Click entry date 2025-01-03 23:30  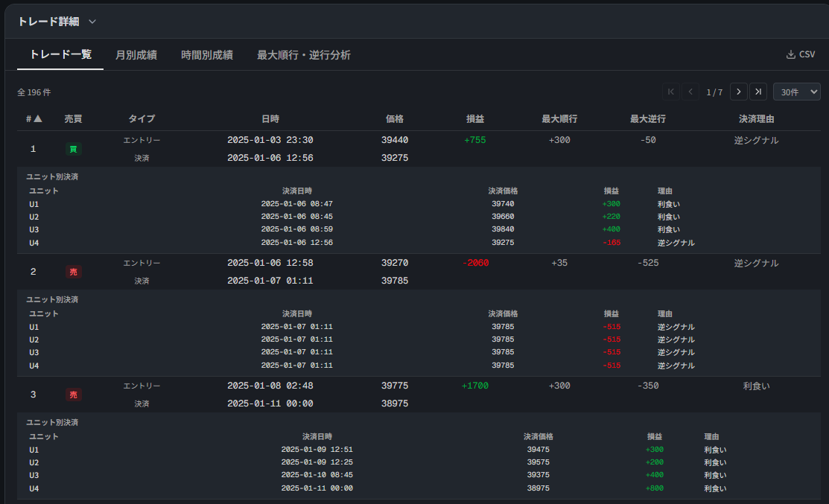pos(270,140)
